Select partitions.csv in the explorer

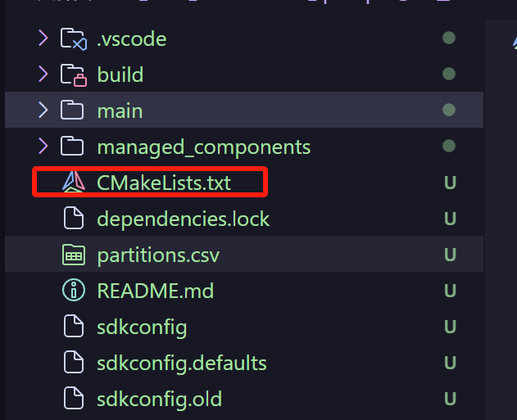tap(158, 255)
